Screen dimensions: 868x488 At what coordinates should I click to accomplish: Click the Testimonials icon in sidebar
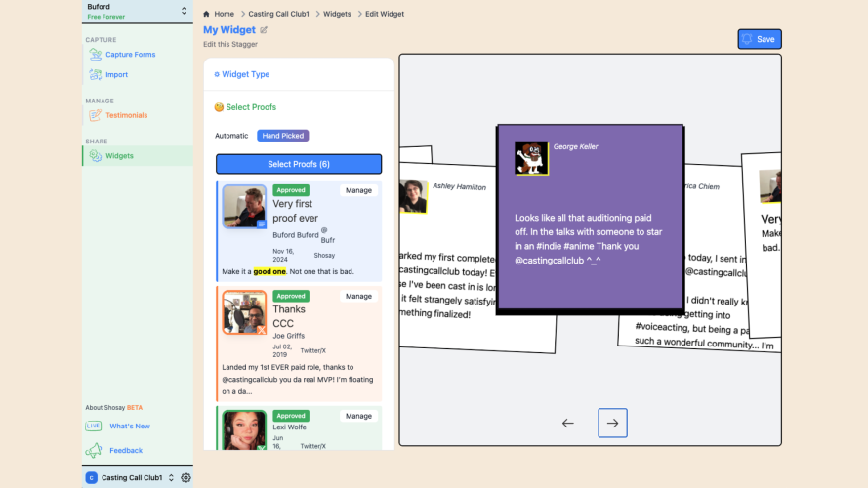coord(96,115)
